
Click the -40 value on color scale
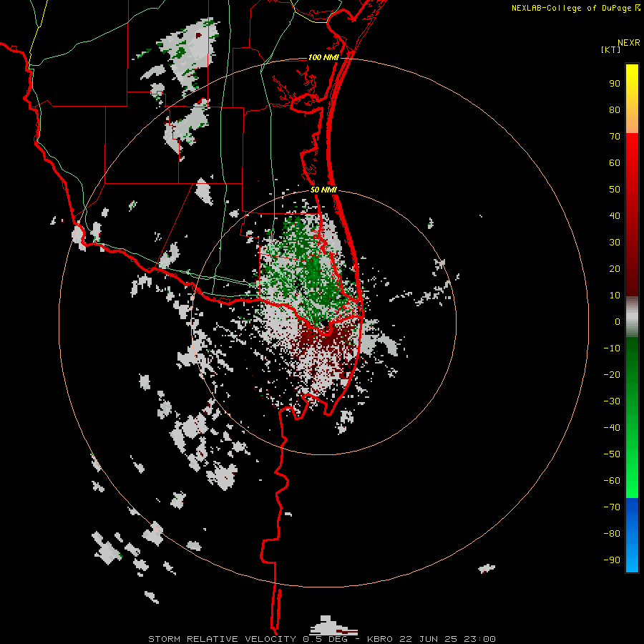[612, 428]
